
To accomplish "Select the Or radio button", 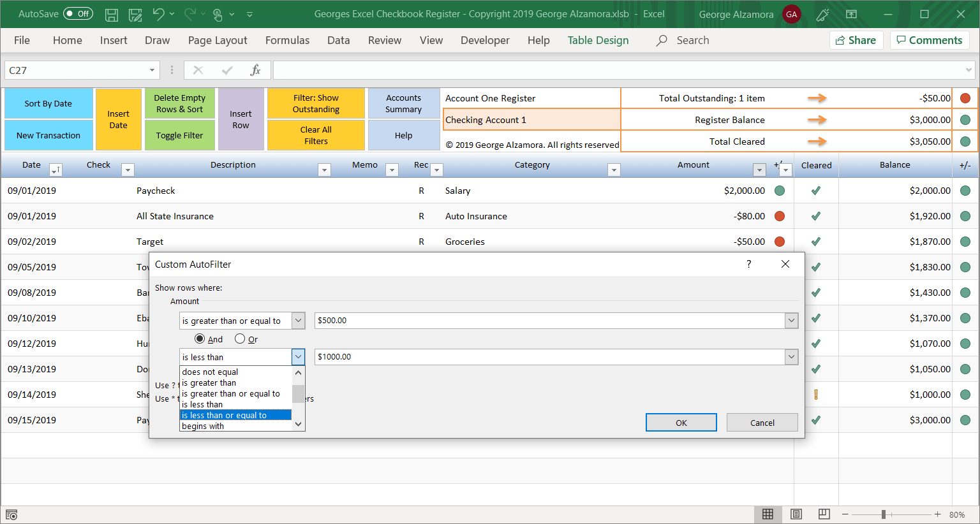I will pos(240,338).
